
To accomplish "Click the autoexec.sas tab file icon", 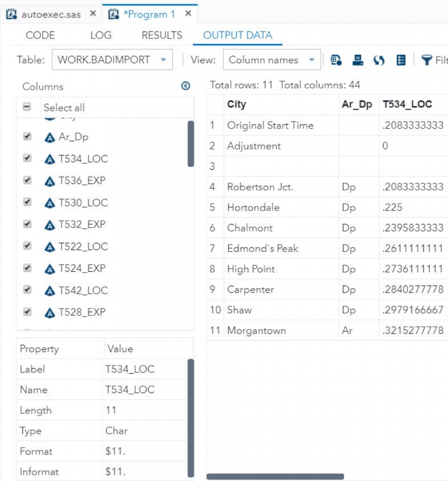I will [13, 14].
